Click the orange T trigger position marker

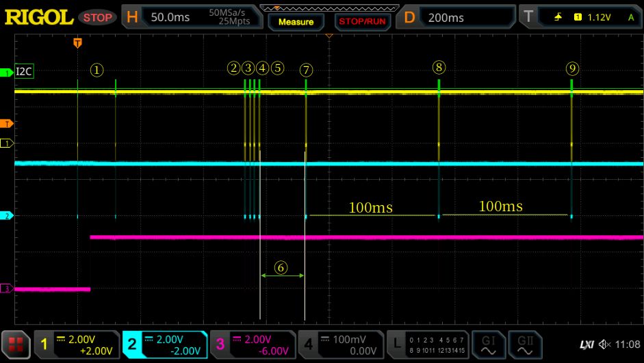pos(77,42)
